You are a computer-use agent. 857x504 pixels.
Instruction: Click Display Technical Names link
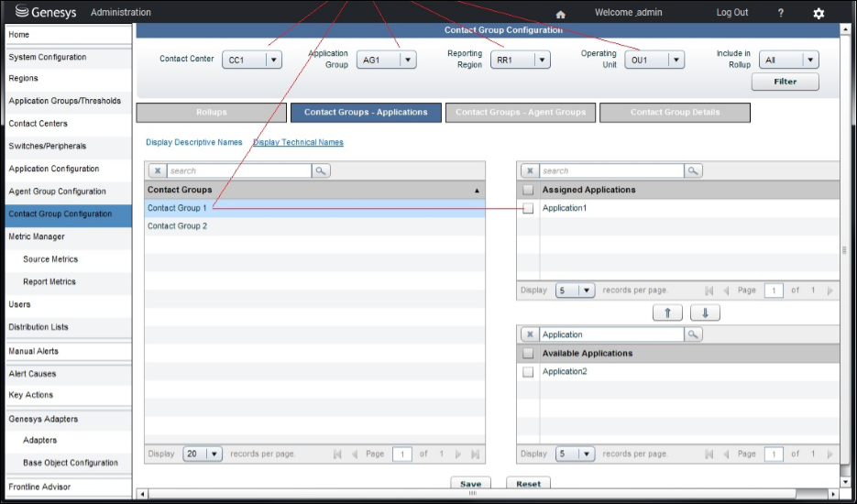pyautogui.click(x=298, y=142)
